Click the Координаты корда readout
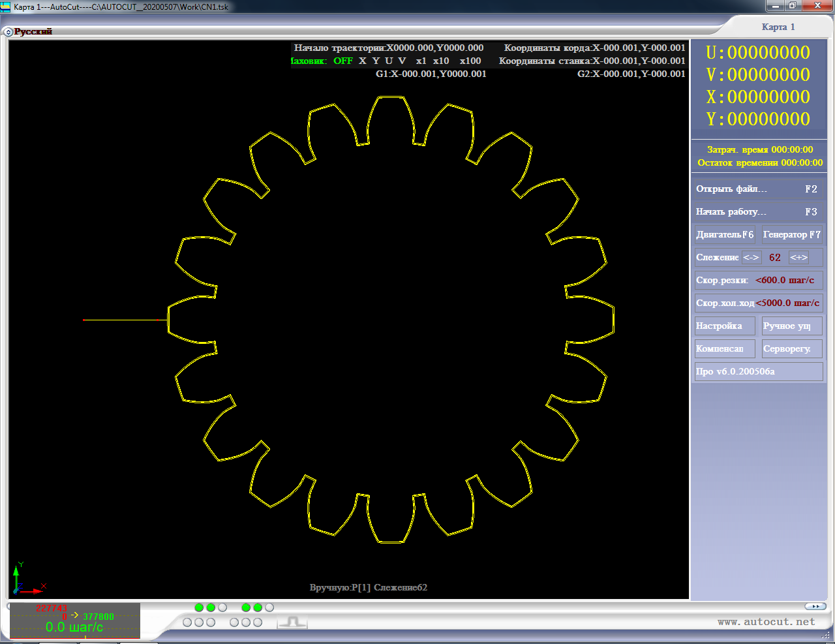 (594, 48)
